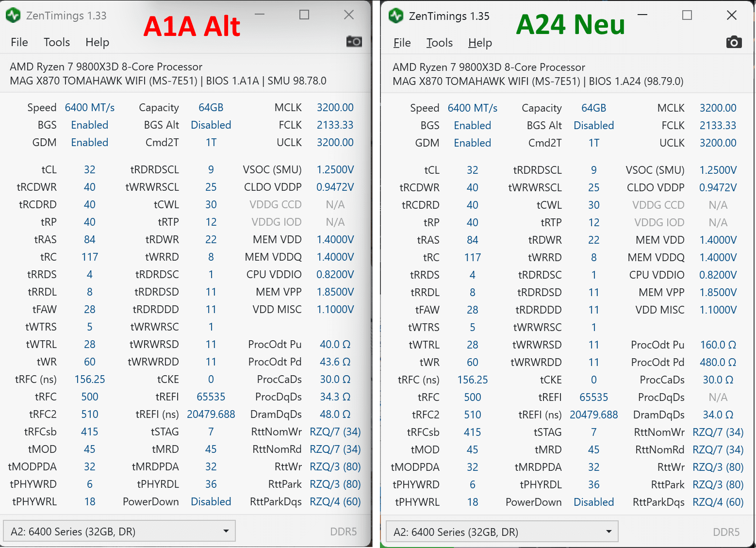
Task: Select ProcOdt Pd value 480.0 Ω
Action: 718,362
